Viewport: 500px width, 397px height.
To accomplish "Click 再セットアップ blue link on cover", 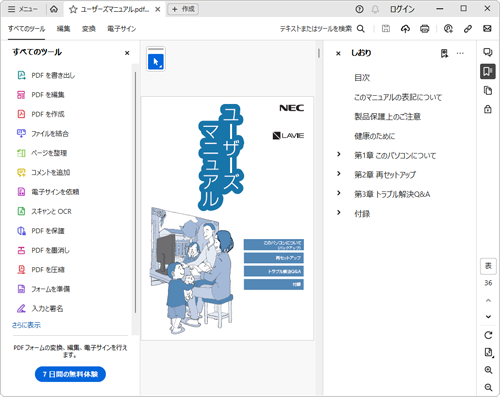I will click(x=274, y=258).
